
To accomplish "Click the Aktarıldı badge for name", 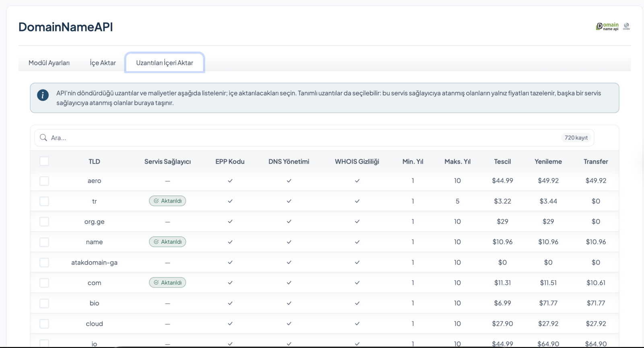I will [167, 242].
